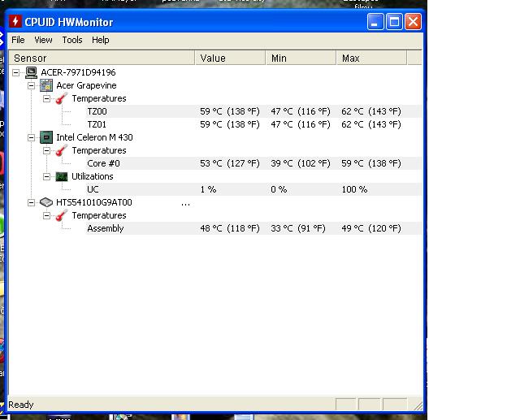Select the Acer Grapevine label
The height and width of the screenshot is (420, 520).
pyautogui.click(x=86, y=85)
